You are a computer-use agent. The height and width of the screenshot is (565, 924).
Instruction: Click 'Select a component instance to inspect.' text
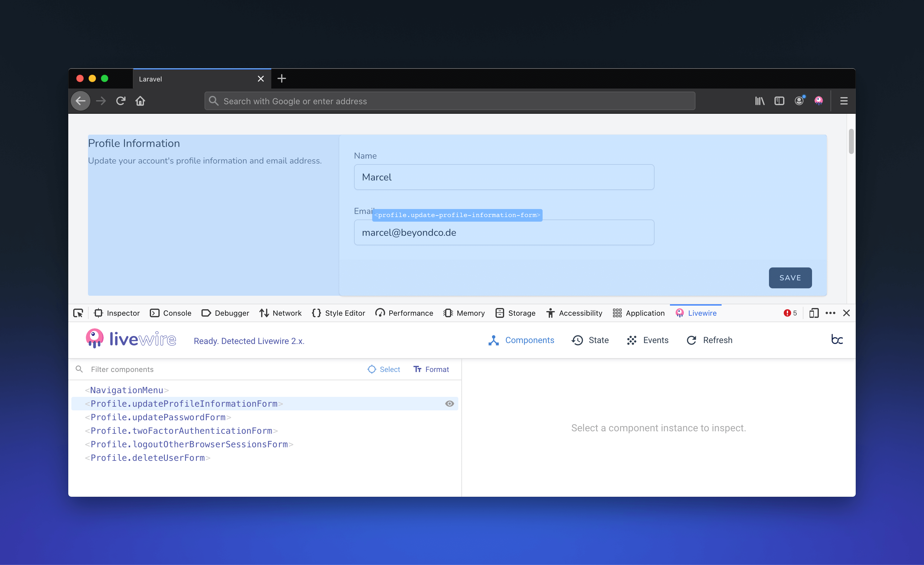[x=659, y=428]
